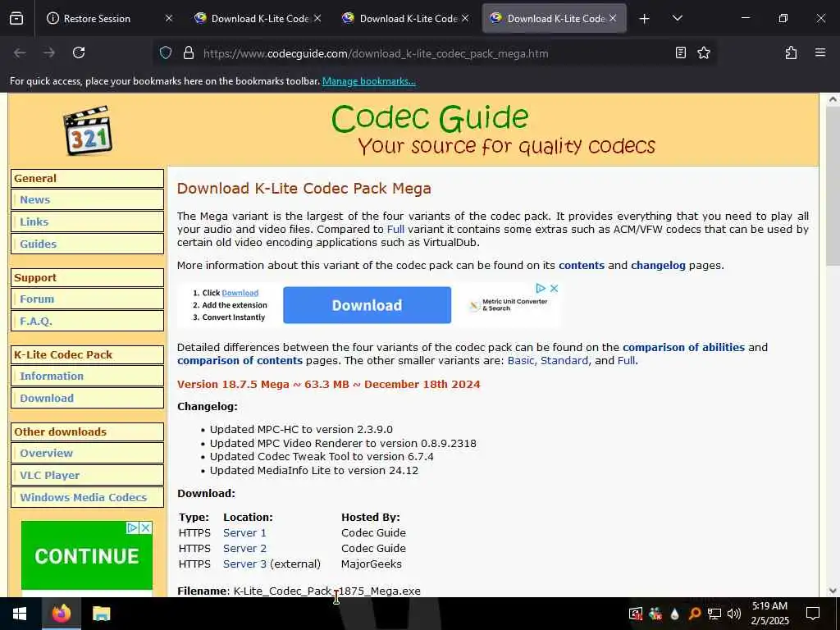Click the magnifier search tray icon
Image resolution: width=840 pixels, height=630 pixels.
click(x=694, y=614)
